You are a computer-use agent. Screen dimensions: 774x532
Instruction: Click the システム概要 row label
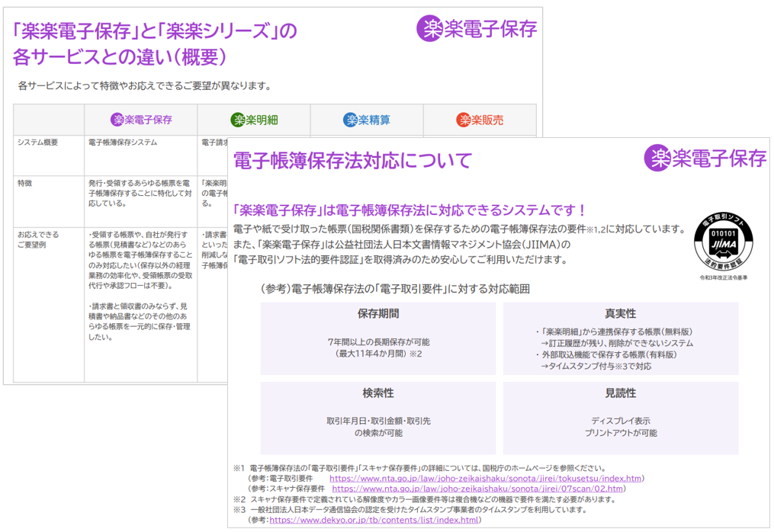[x=38, y=142]
